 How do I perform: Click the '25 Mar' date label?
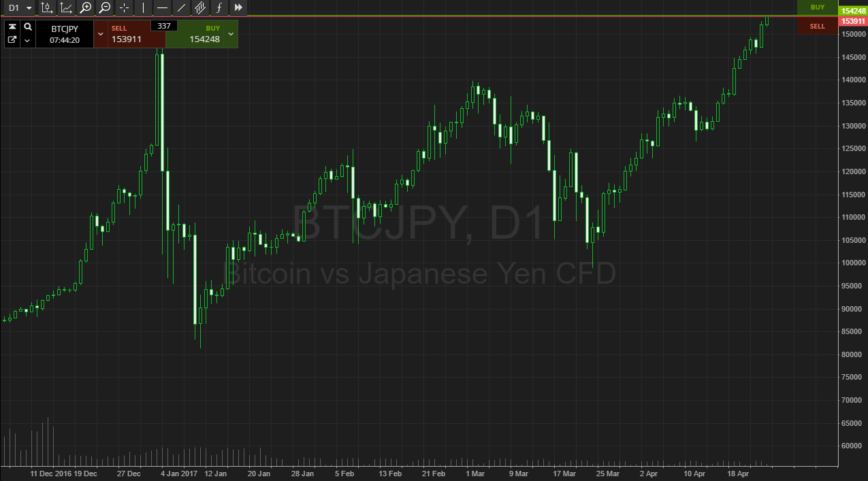point(608,474)
